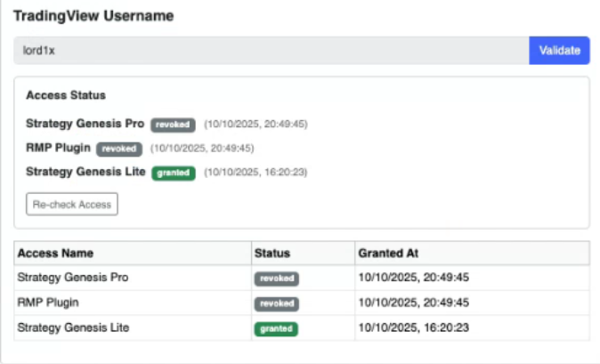The width and height of the screenshot is (600, 364).
Task: Click Granted At time in table's RMP Plugin row
Action: tap(413, 303)
